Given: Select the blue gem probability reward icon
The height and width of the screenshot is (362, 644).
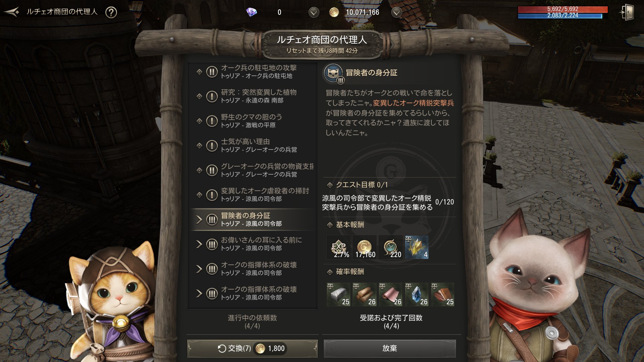Looking at the screenshot, I should coord(417,295).
